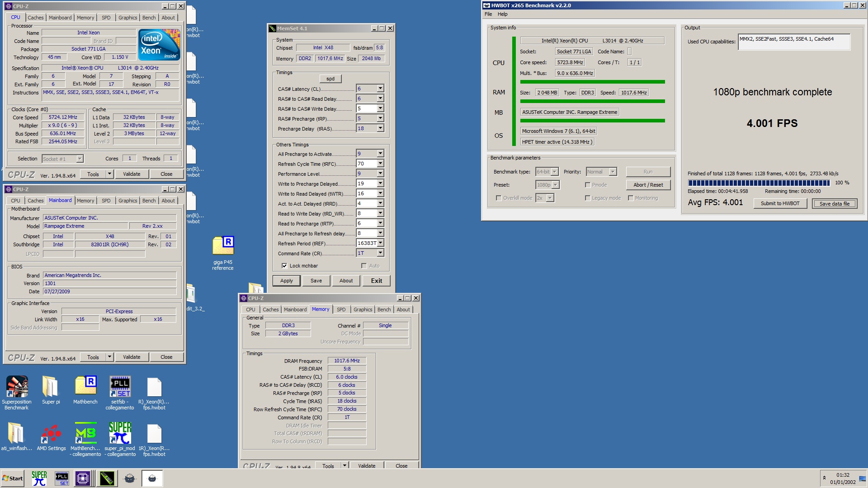Open About tab in top CPU-Z
This screenshot has width=868, height=488.
click(168, 18)
